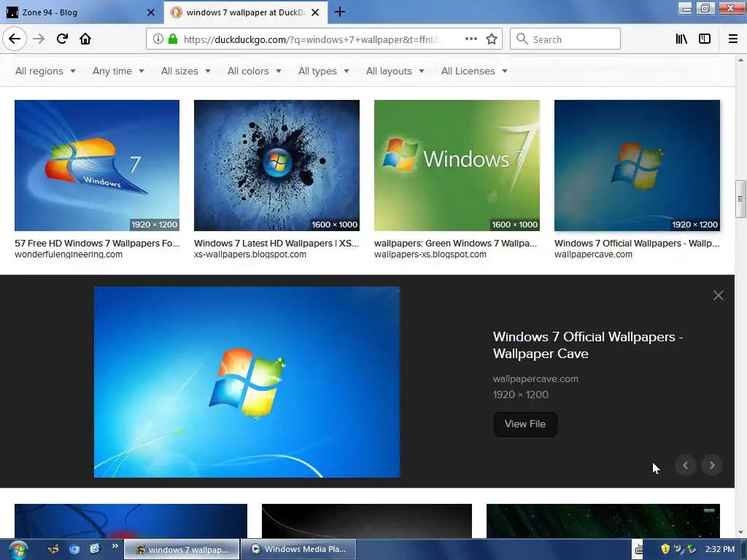
Task: Show next image in detail panel
Action: (x=712, y=465)
